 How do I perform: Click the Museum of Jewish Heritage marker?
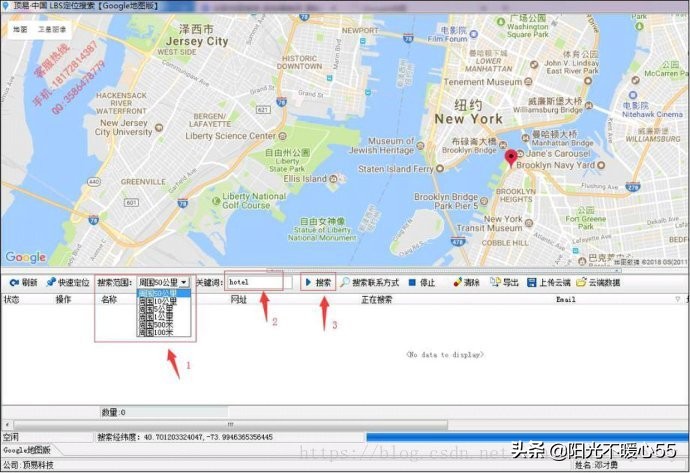click(420, 145)
